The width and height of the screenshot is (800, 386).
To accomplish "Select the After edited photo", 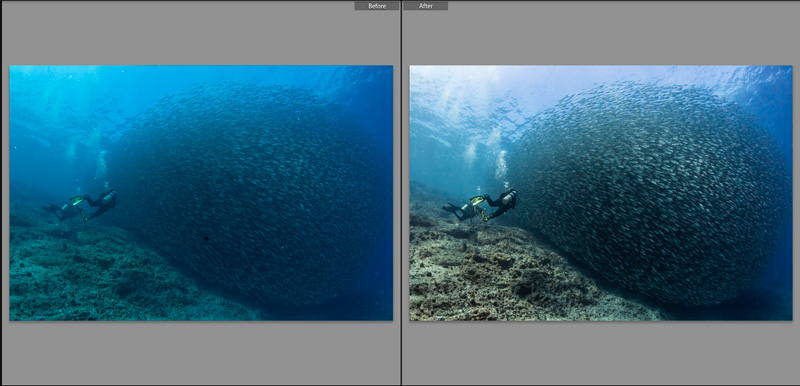I will [601, 193].
